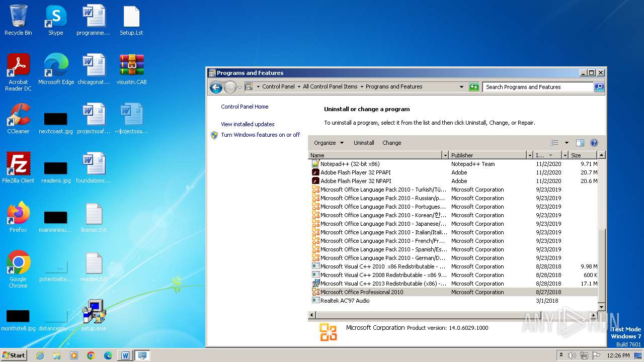Image resolution: width=644 pixels, height=362 pixels.
Task: Select Microsoft Visual C++ 2008 Redistributable row
Action: coord(453,275)
